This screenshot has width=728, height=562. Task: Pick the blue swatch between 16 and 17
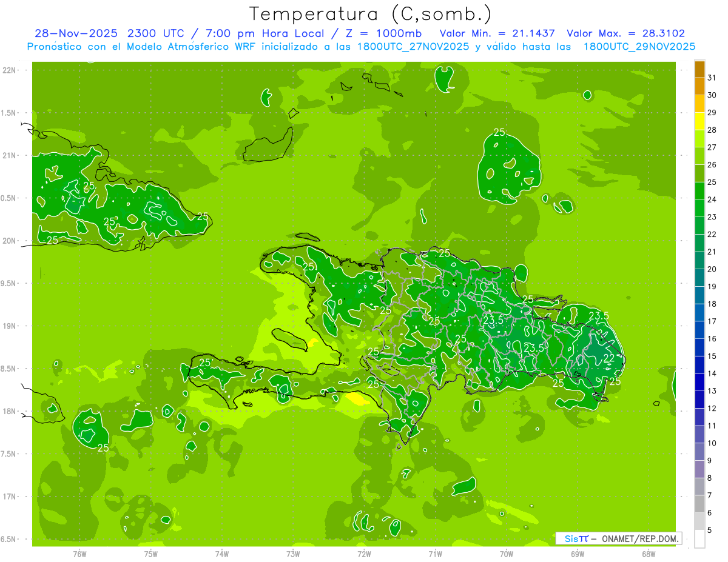coord(699,330)
